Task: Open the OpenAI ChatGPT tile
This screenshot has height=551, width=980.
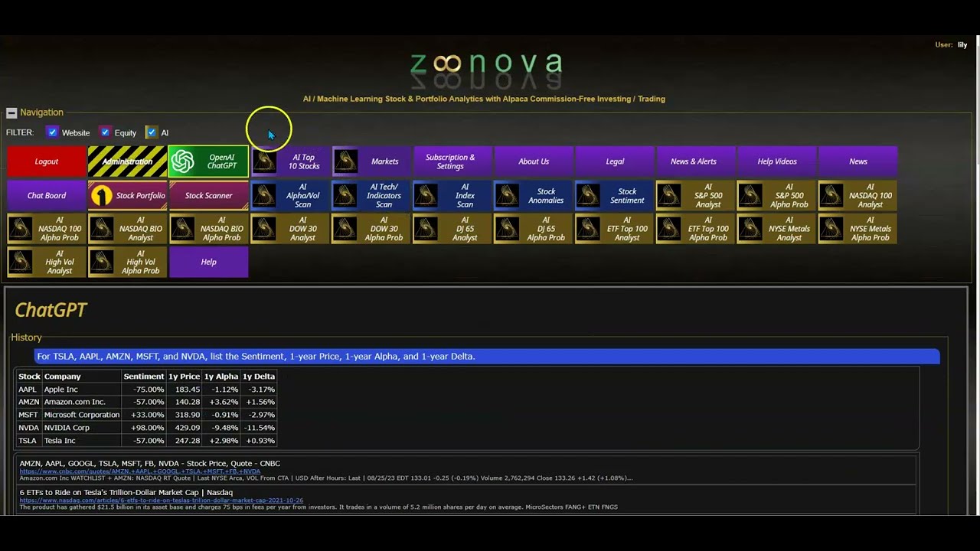Action: click(208, 161)
